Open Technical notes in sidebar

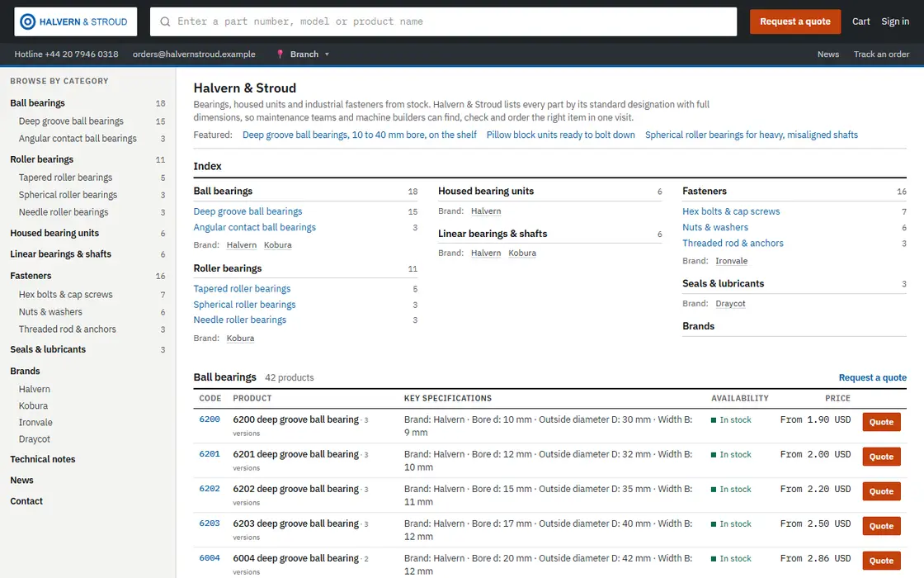42,459
